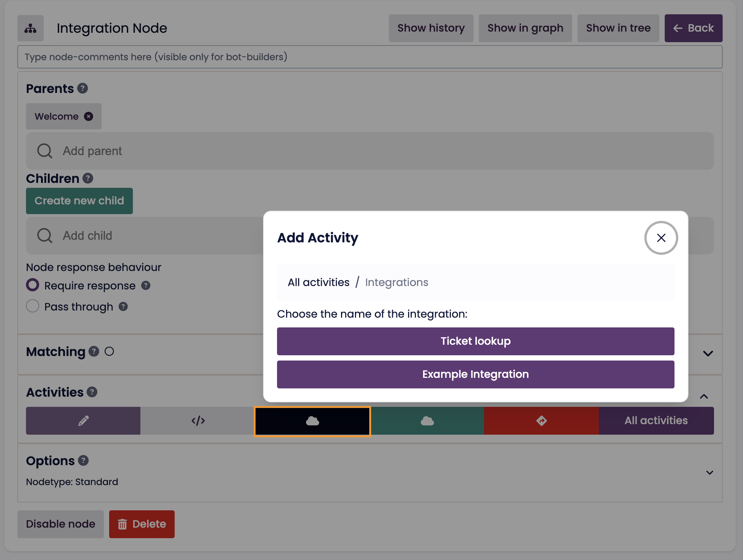Click the code activity icon
This screenshot has height=560, width=743.
click(198, 421)
